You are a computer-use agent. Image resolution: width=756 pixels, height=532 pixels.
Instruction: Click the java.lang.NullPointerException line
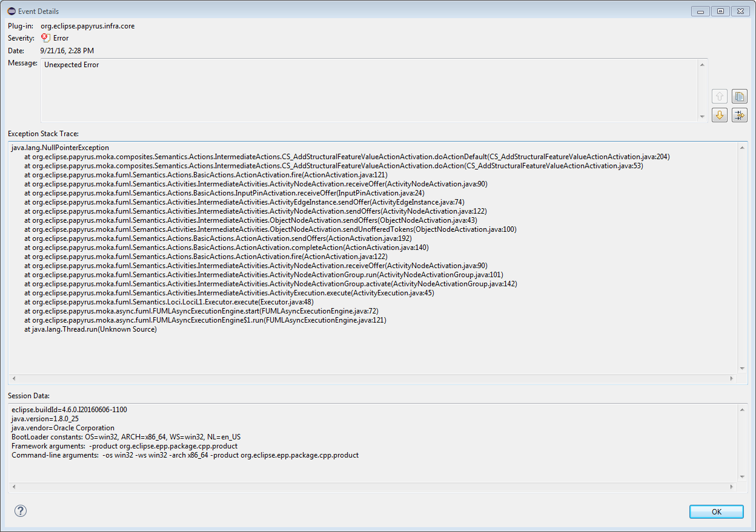(60, 148)
